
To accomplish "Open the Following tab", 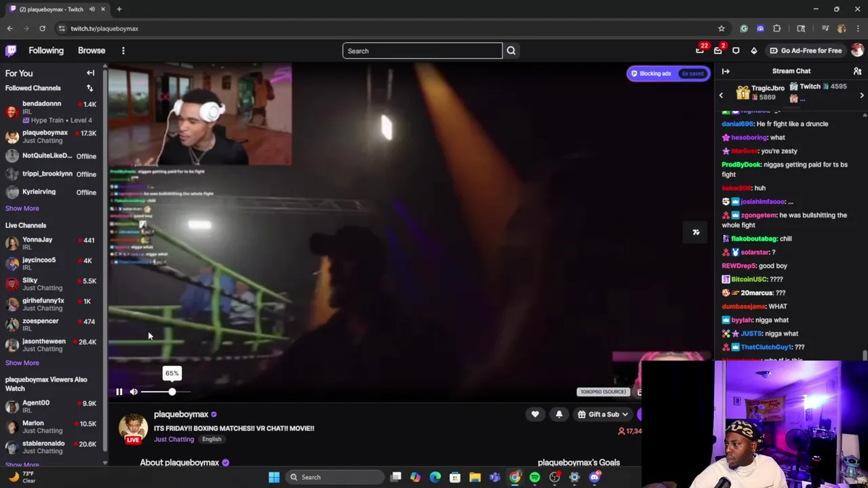I will [46, 50].
